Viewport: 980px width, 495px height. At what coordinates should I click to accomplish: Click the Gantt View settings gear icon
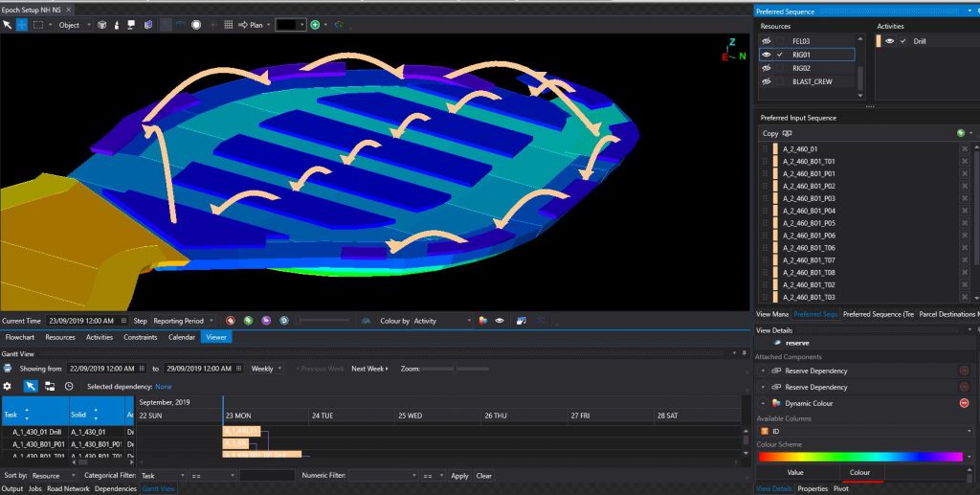click(8, 386)
